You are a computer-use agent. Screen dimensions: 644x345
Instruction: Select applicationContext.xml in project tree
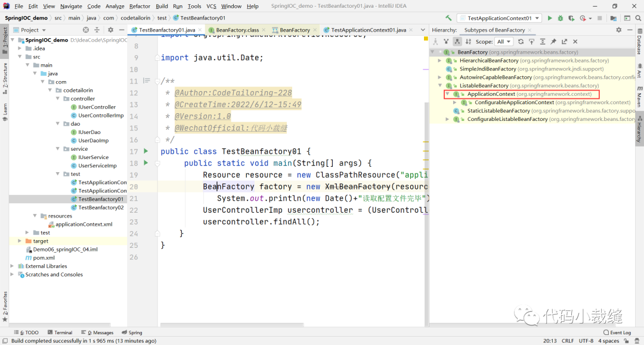pos(83,225)
